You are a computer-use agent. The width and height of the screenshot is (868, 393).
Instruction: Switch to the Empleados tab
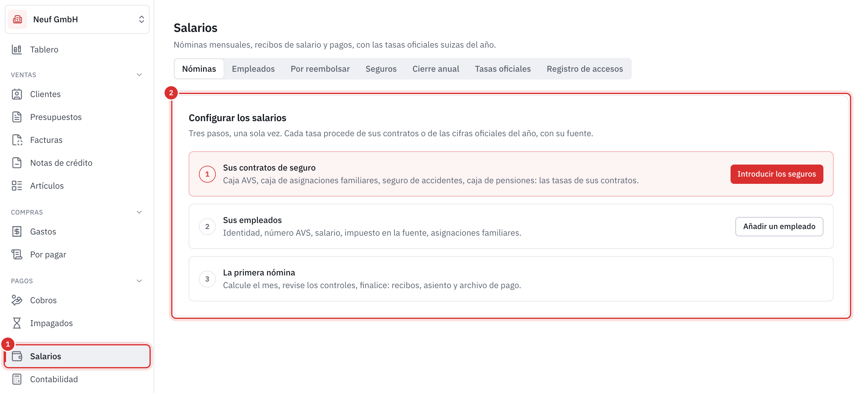253,69
